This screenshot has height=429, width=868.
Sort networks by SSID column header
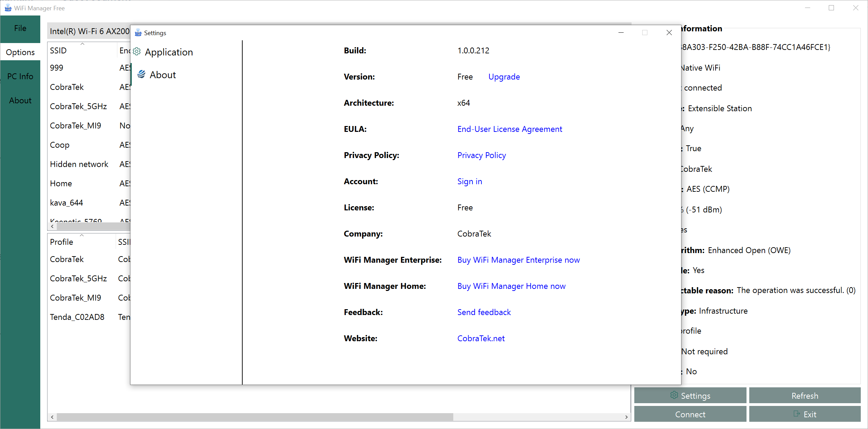(82, 51)
